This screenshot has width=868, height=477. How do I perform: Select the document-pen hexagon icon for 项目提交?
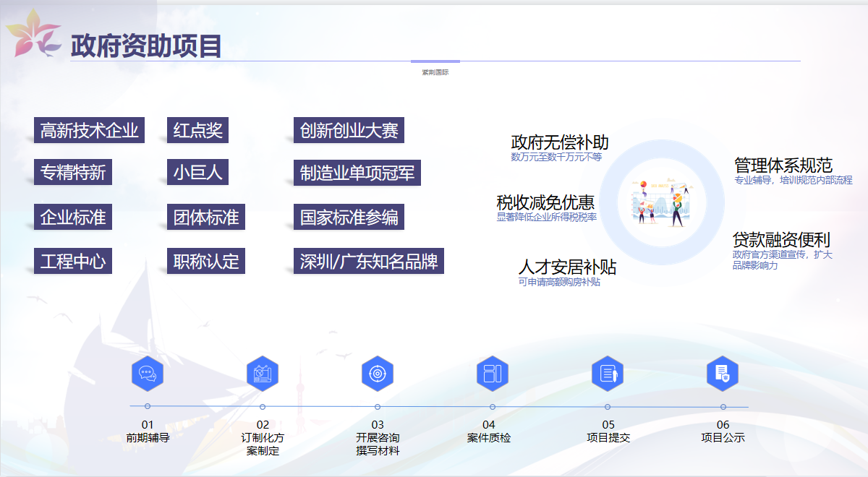pos(607,374)
